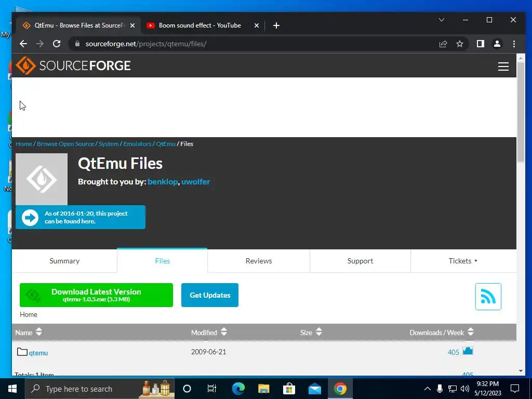This screenshot has width=532, height=399.
Task: Close the Boom sound effect YouTube tab
Action: [x=257, y=25]
